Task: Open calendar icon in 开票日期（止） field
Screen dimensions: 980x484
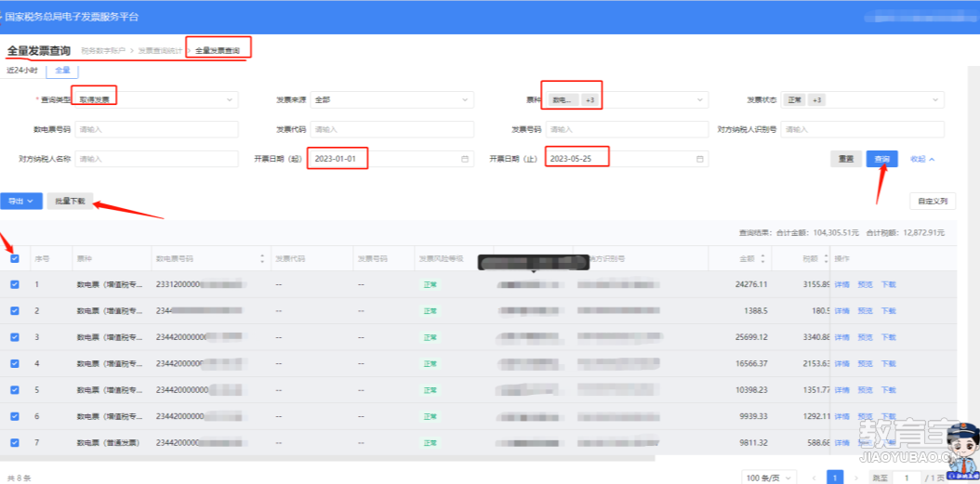Action: pyautogui.click(x=699, y=159)
